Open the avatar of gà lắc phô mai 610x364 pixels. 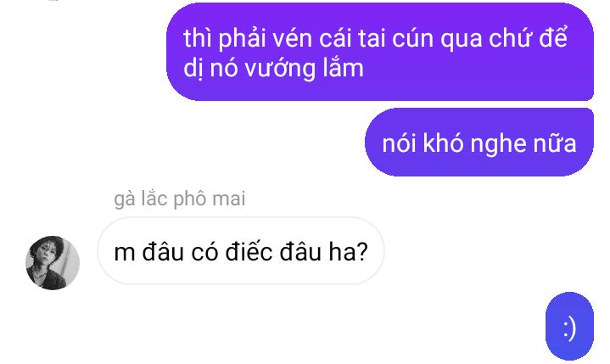click(53, 262)
